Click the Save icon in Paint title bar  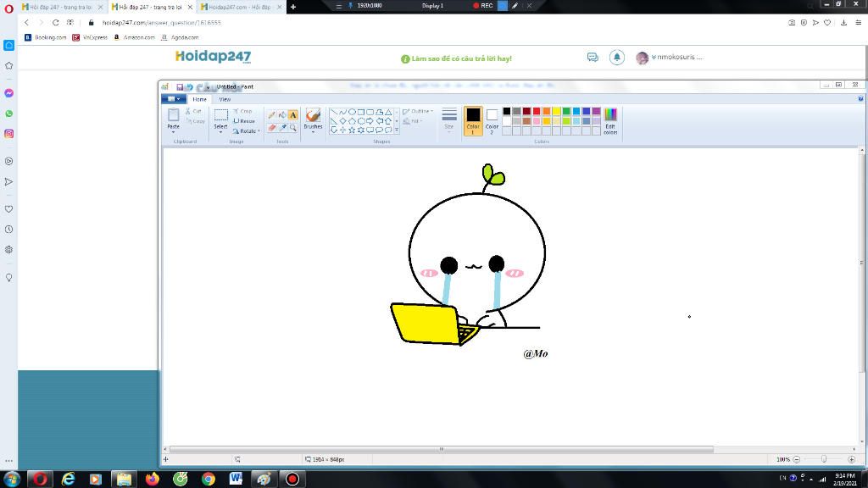click(180, 87)
